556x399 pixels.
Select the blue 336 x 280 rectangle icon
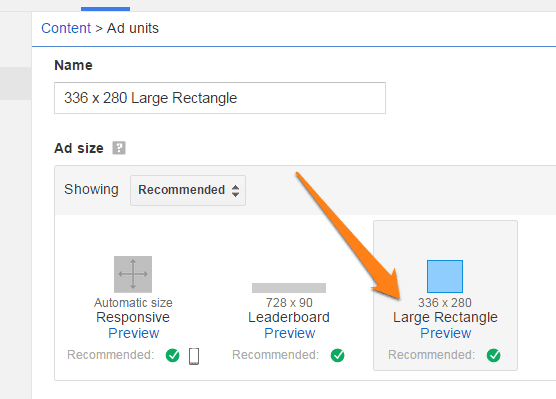click(x=445, y=276)
